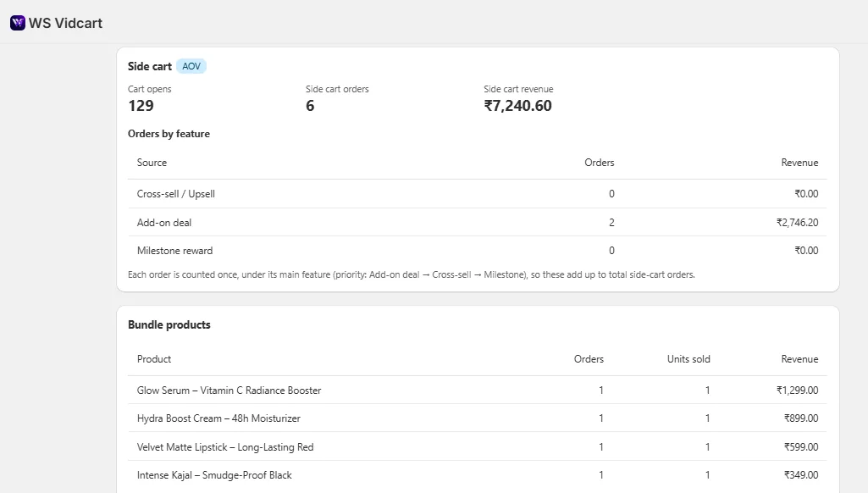Click the Milestone reward revenue ₹0.00
The height and width of the screenshot is (493, 868).
pos(806,251)
